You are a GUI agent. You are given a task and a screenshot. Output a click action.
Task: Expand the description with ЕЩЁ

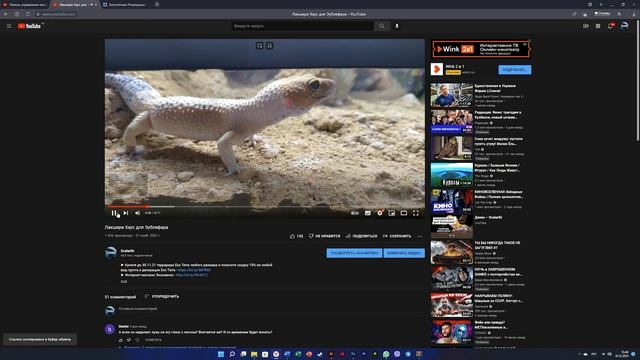pos(124,282)
